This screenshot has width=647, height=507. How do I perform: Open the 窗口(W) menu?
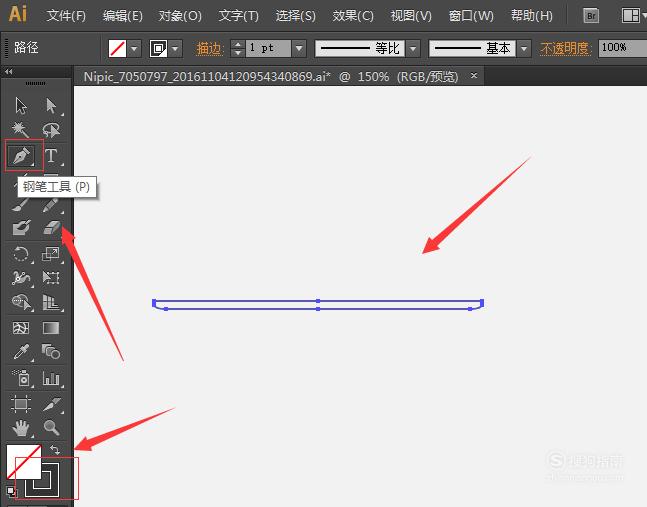(471, 16)
